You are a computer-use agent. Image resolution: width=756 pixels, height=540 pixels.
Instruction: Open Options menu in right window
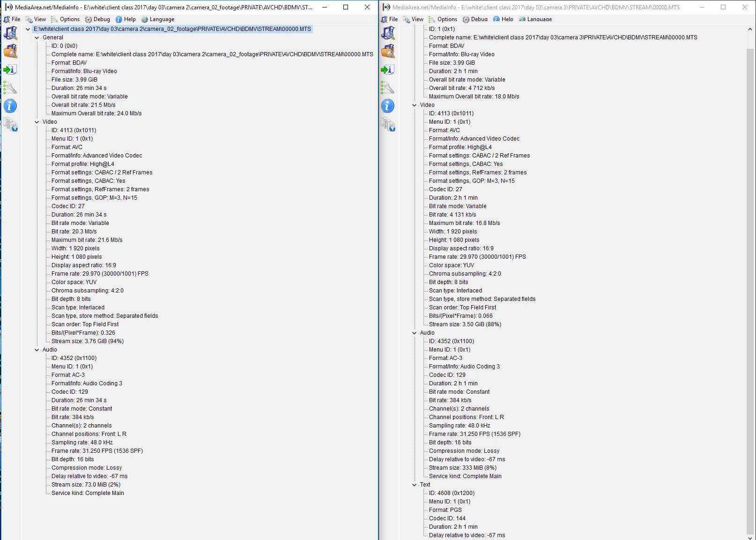(x=443, y=19)
